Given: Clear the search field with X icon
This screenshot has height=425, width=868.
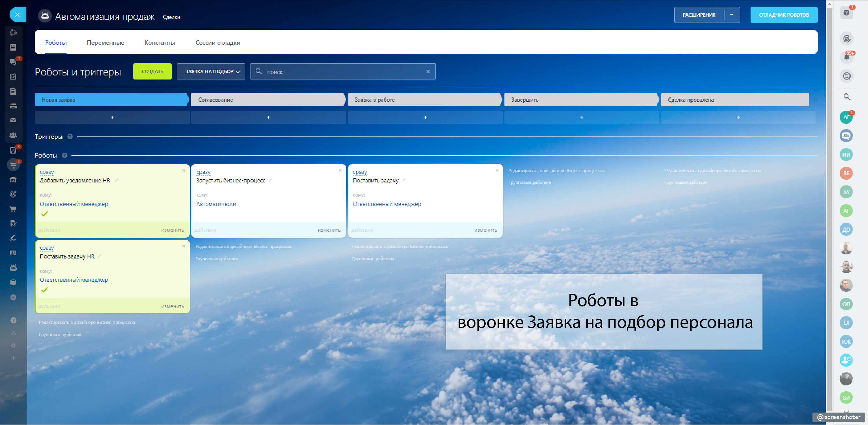Looking at the screenshot, I should [x=427, y=71].
